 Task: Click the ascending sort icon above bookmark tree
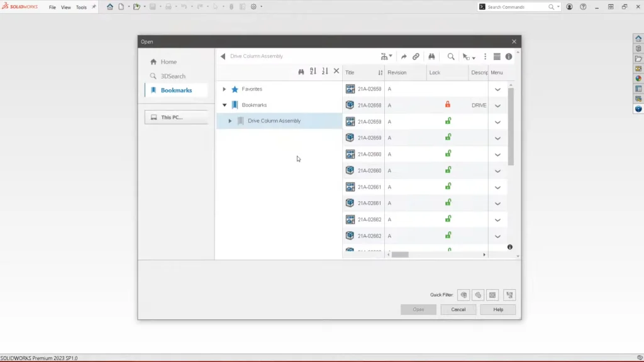pos(313,72)
